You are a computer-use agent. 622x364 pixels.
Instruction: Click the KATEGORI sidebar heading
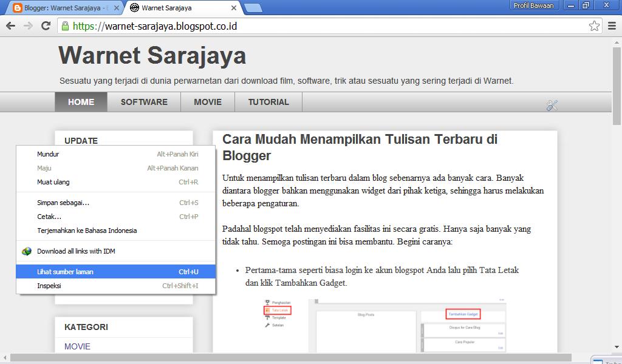coord(86,327)
